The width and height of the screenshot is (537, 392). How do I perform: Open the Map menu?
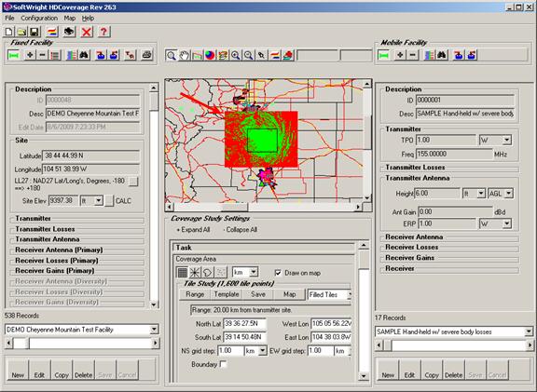pos(70,18)
